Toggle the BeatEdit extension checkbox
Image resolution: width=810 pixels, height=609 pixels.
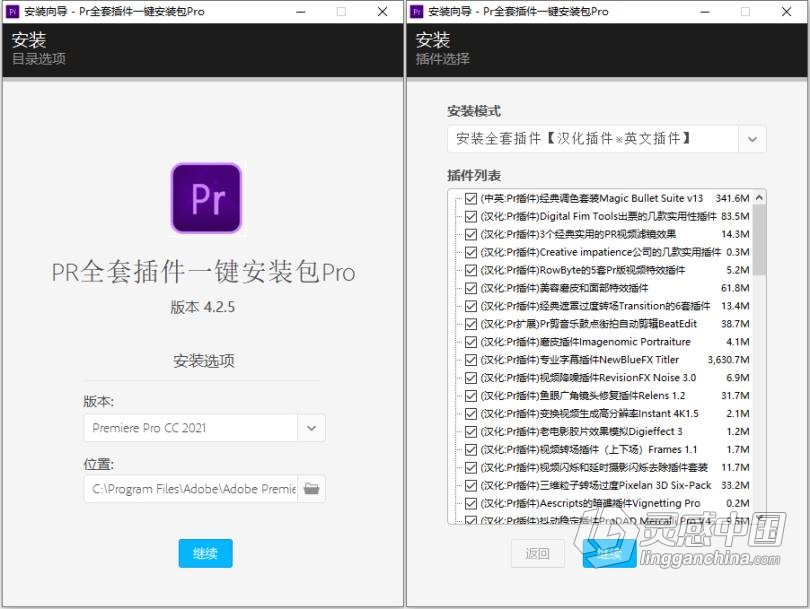coord(471,324)
